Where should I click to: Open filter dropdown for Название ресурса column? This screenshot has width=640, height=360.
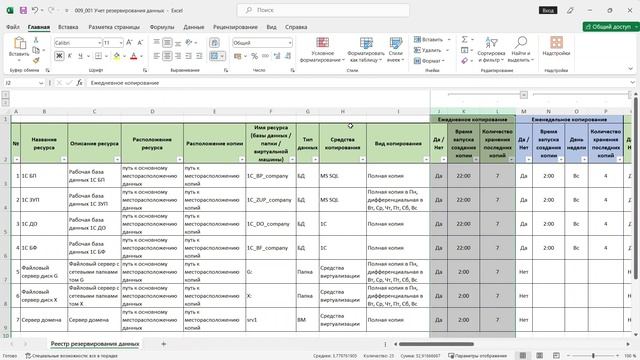coord(64,160)
